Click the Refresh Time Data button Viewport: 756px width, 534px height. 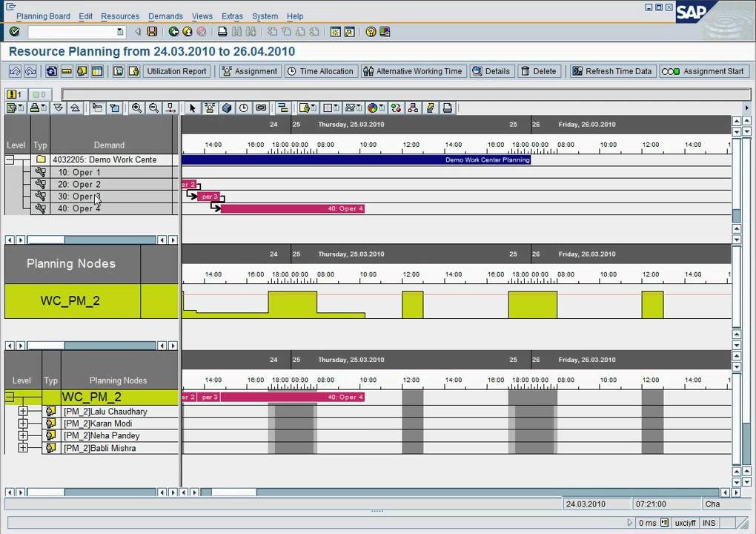point(611,71)
